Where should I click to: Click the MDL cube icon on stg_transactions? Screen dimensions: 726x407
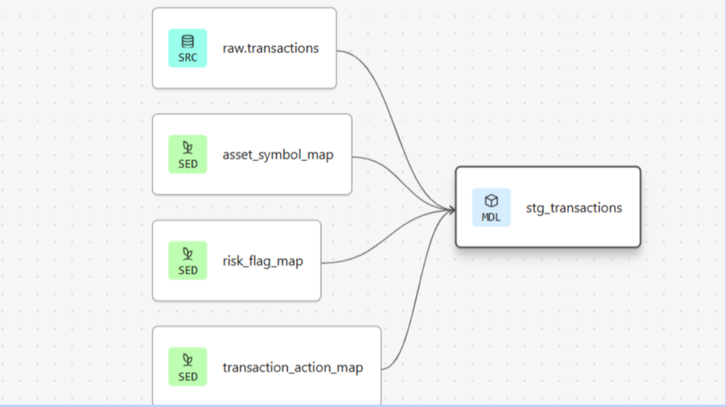[x=491, y=207]
